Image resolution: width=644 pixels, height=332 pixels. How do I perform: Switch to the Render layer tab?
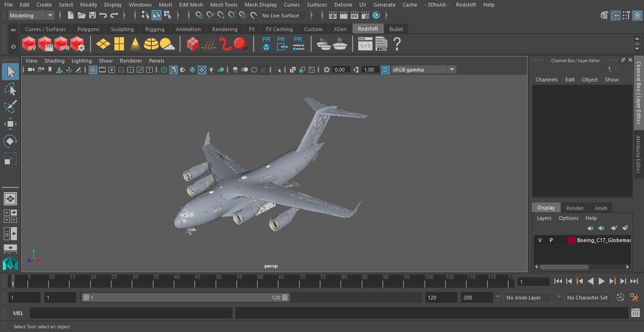click(x=575, y=208)
